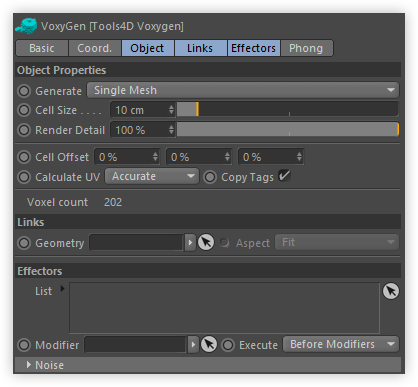
Task: Toggle the Calculate UV animation dot
Action: point(24,177)
